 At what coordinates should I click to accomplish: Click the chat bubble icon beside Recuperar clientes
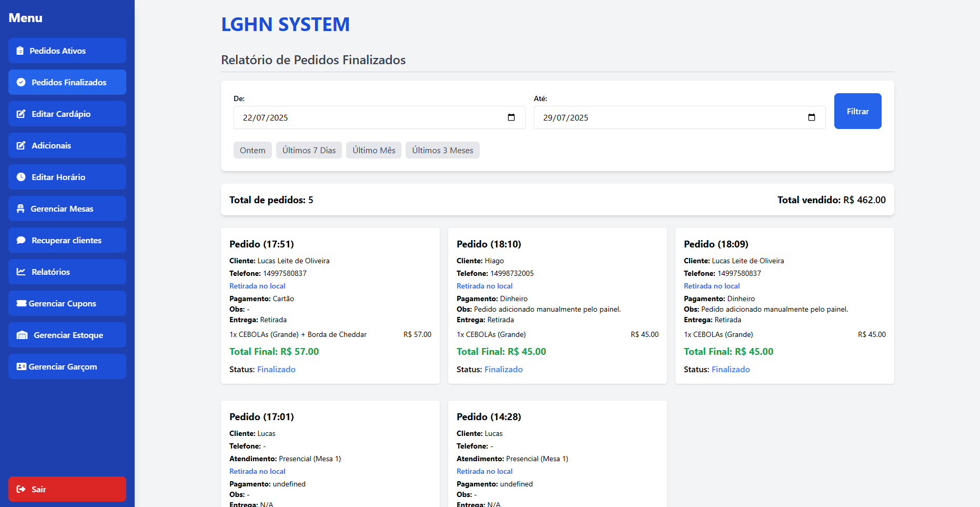21,240
